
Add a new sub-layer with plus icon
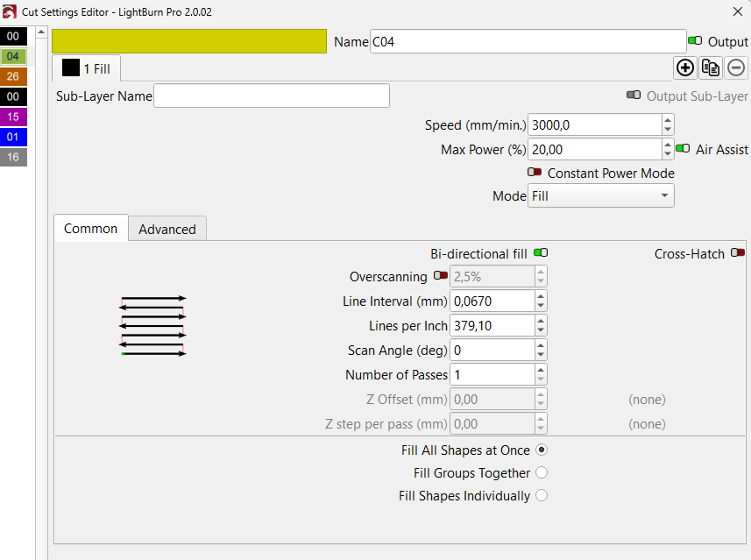click(x=685, y=67)
